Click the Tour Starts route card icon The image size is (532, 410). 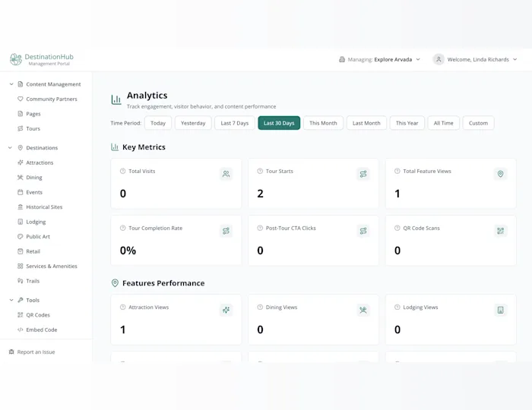363,174
